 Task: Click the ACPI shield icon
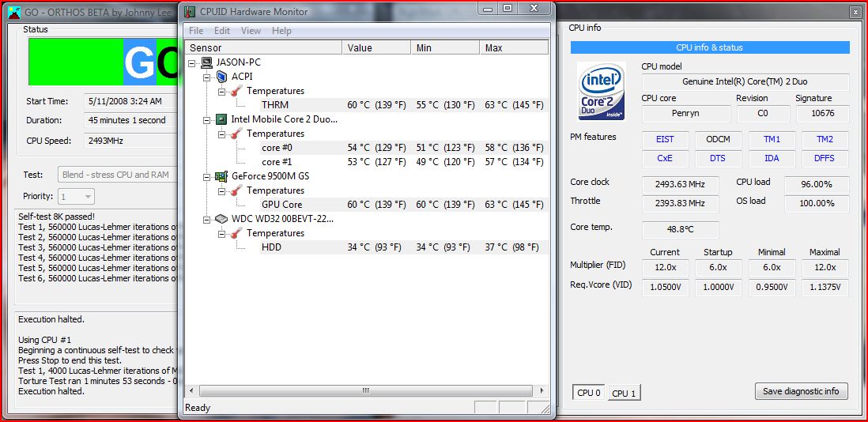[221, 77]
